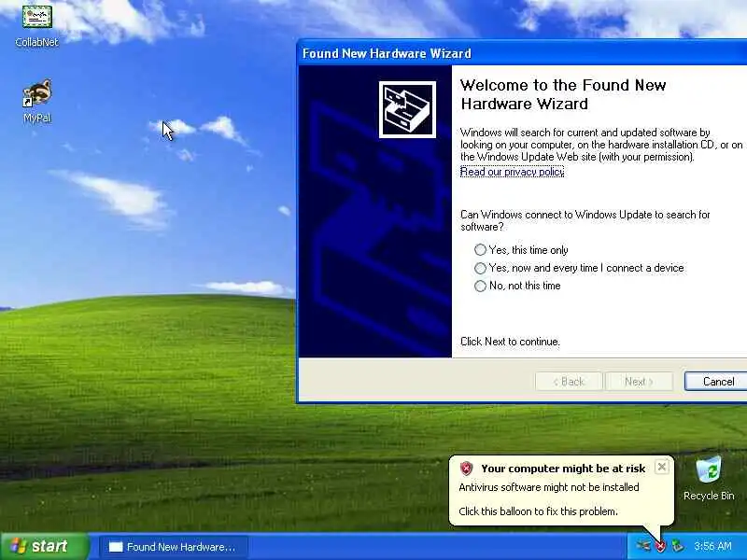The height and width of the screenshot is (560, 747).
Task: Open the 'Read our privacy policy' link
Action: [x=512, y=172]
